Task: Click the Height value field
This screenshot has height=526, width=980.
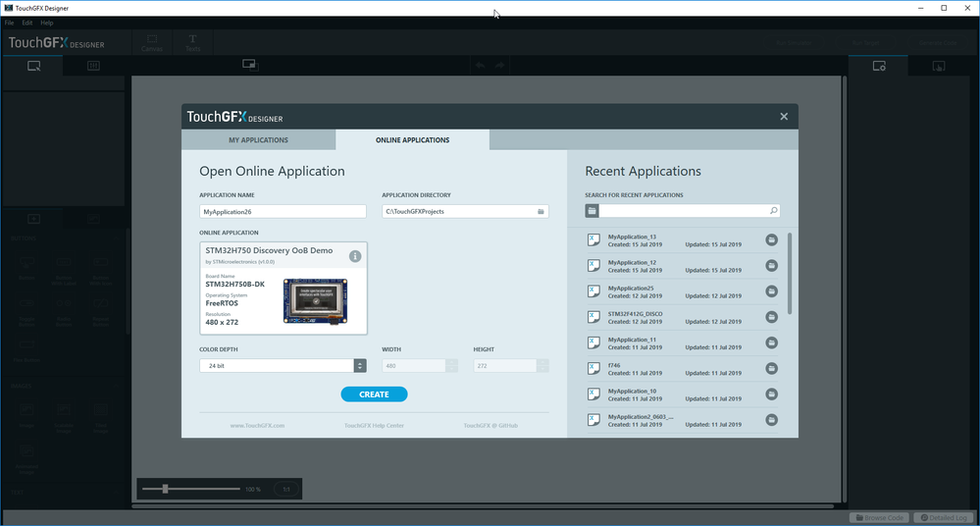Action: [x=505, y=366]
